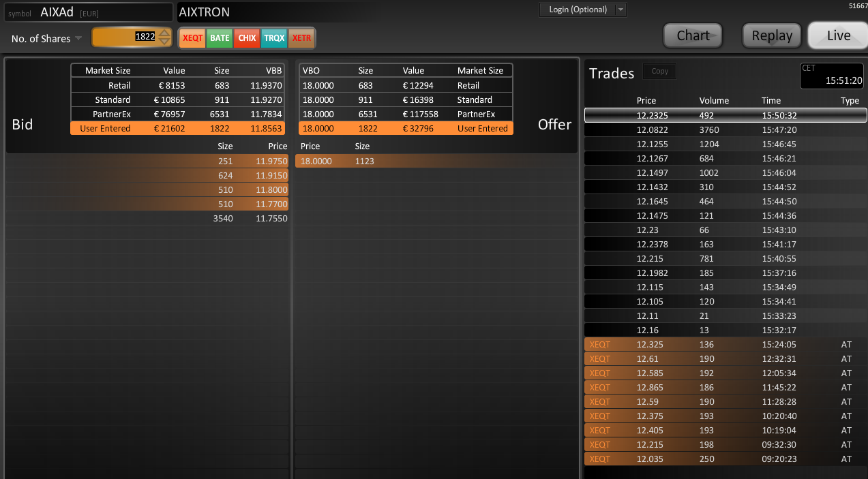Select the trade priced 12.16
Image resolution: width=868 pixels, height=479 pixels.
pos(725,330)
